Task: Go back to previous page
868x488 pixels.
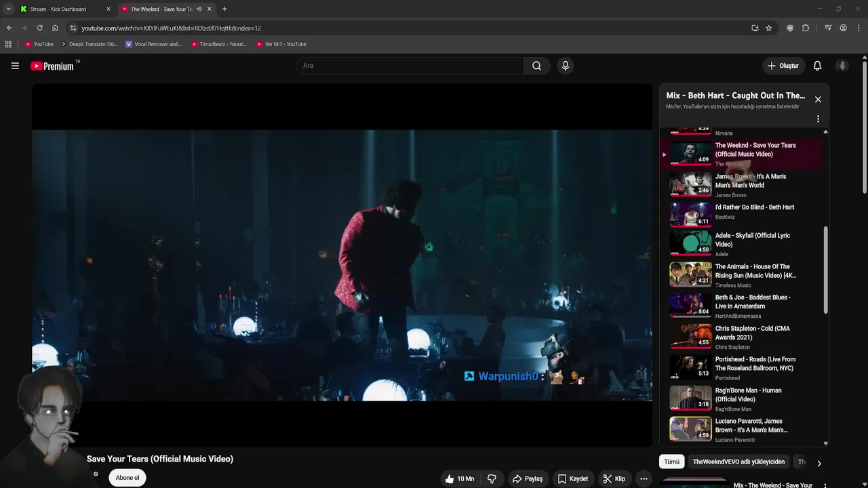Action: (9, 28)
